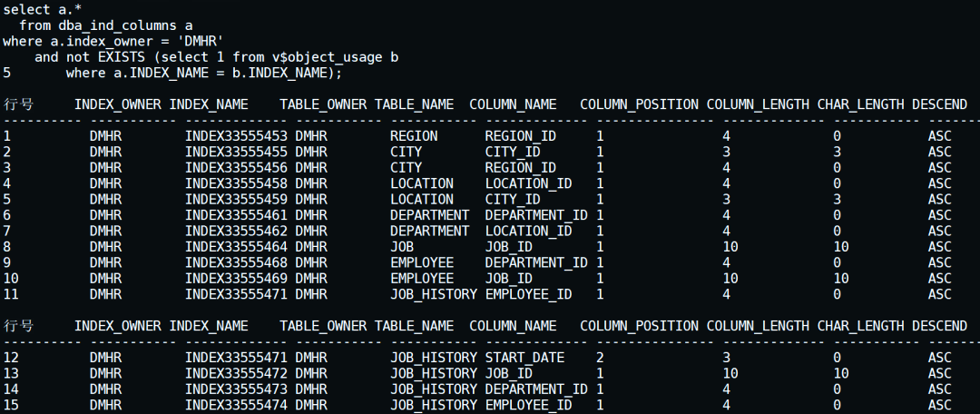This screenshot has width=980, height=414.
Task: Click row number 14
Action: pos(11,389)
